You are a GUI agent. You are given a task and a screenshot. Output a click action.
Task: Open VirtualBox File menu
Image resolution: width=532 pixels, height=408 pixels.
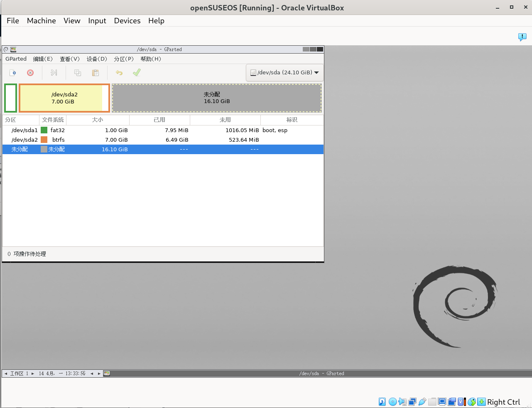pos(13,21)
